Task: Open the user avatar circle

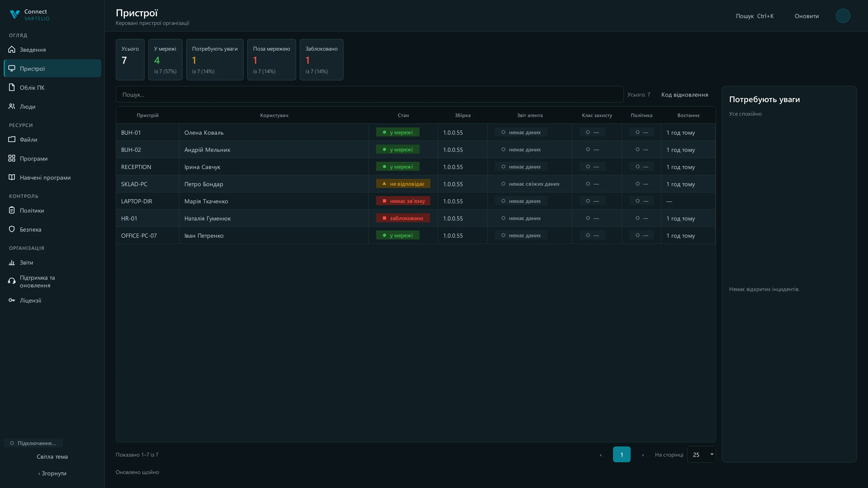Action: (843, 16)
